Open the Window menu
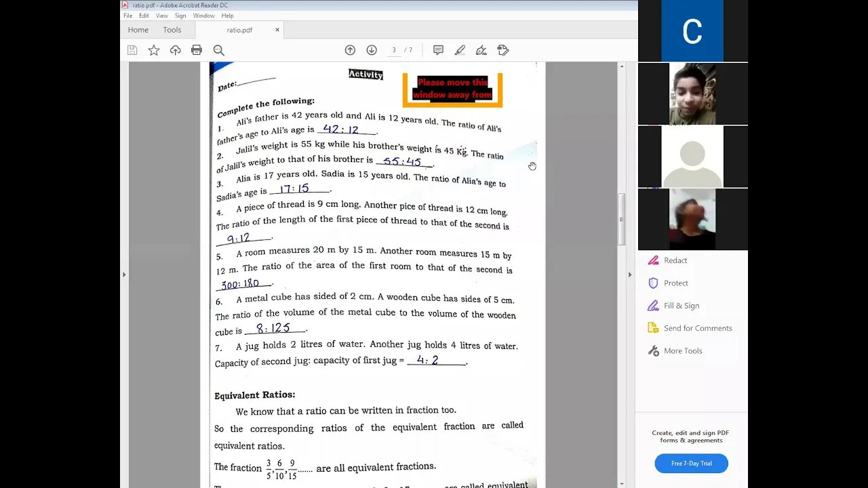The image size is (868, 488). (x=203, y=16)
